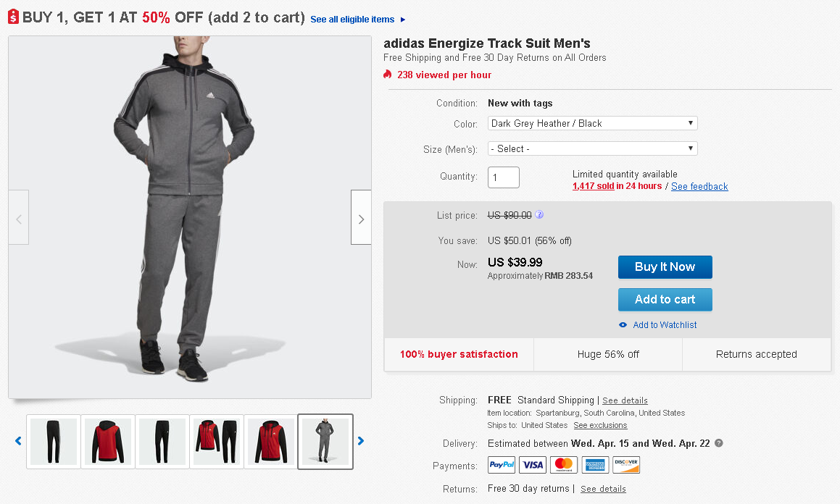Select the grey track suit model thumbnail
The image size is (840, 504).
(325, 441)
